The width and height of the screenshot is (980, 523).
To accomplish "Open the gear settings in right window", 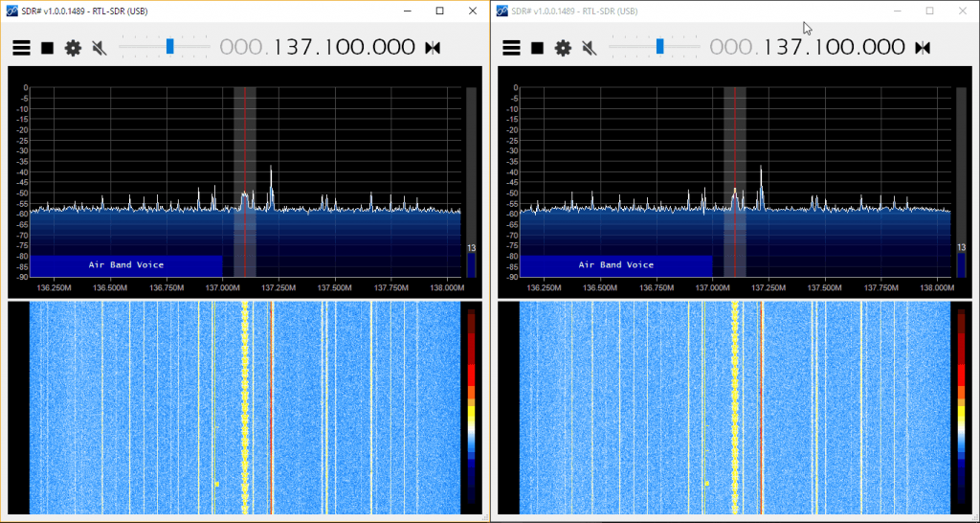I will pyautogui.click(x=563, y=48).
